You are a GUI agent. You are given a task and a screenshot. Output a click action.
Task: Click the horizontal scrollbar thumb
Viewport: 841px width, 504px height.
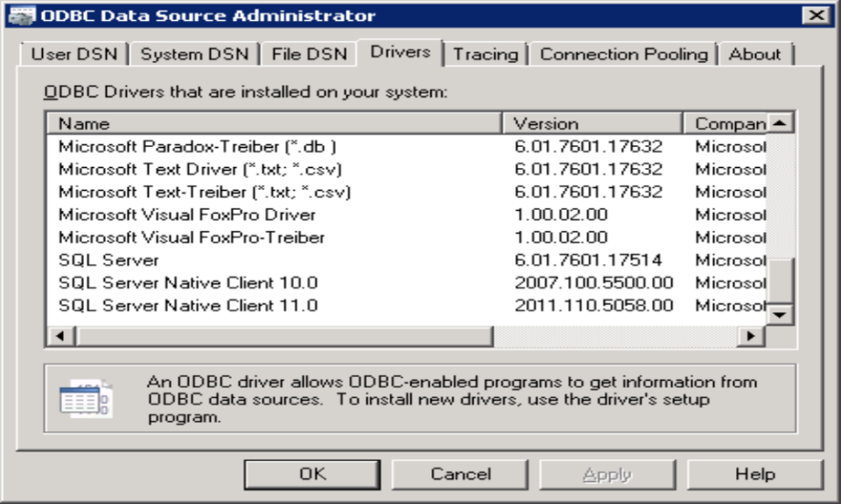(x=284, y=336)
